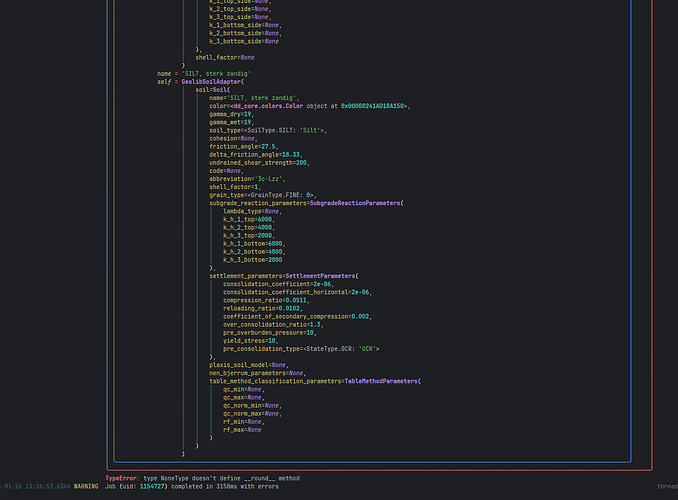Click the name = 'SILT, sterk zandig' variable line

point(203,73)
